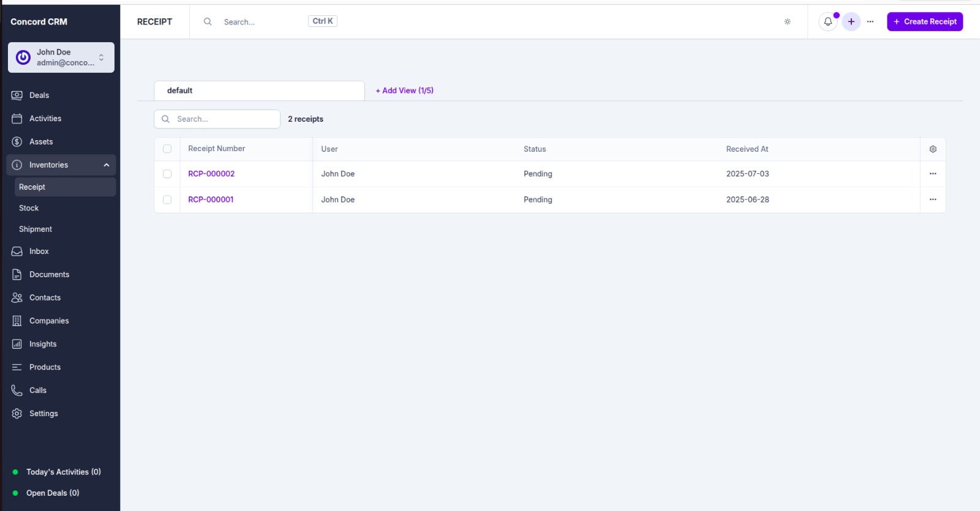Open Stock under Inventories
Image resolution: width=980 pixels, height=511 pixels.
29,208
